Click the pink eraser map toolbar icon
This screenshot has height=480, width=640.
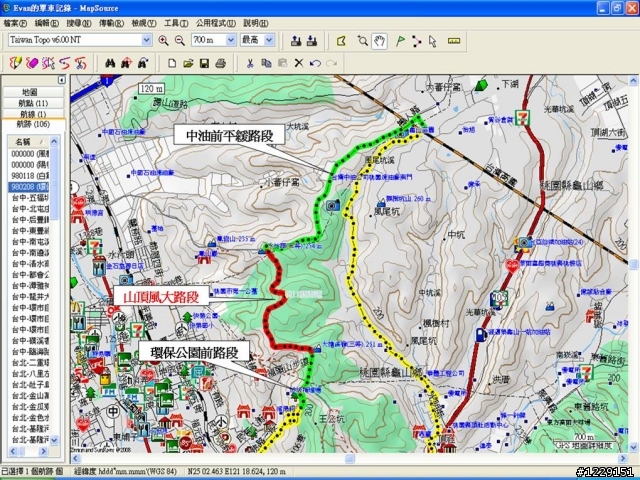[32, 63]
